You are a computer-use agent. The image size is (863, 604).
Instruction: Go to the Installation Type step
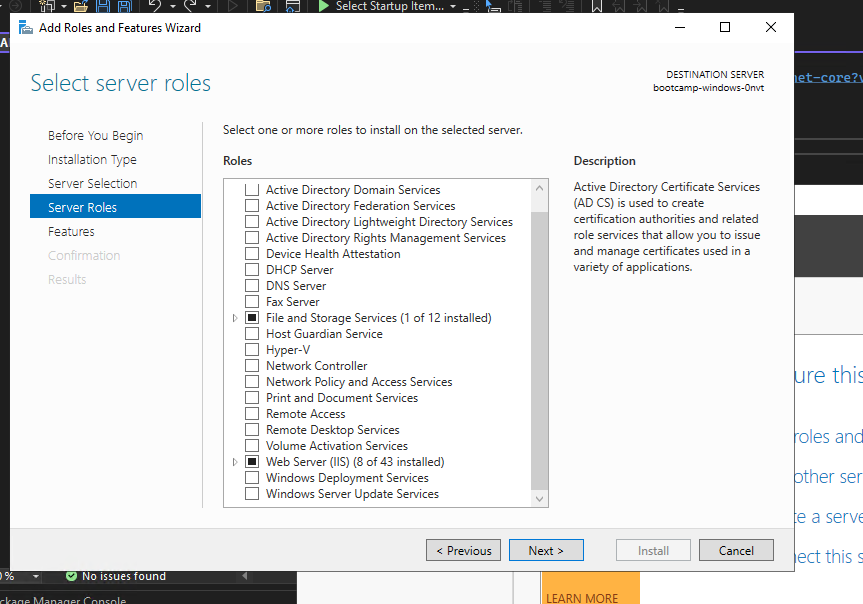[x=92, y=160]
